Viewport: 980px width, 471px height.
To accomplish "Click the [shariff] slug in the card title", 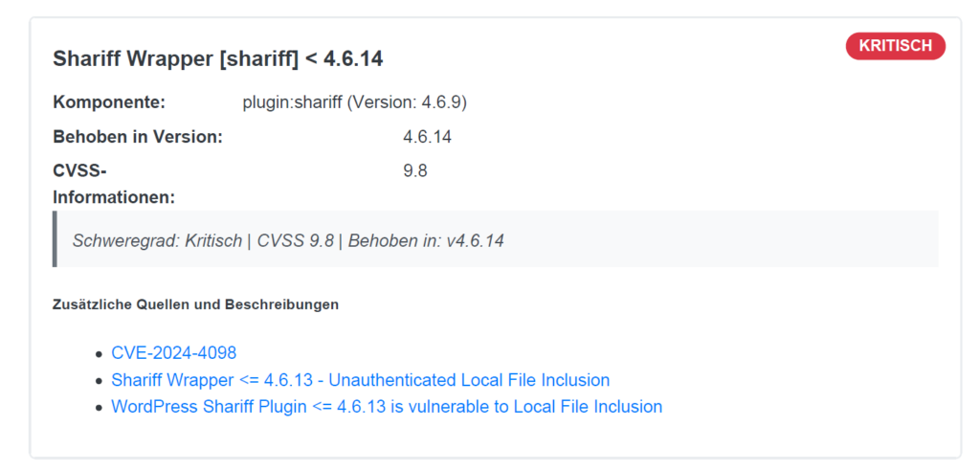I will pyautogui.click(x=258, y=59).
